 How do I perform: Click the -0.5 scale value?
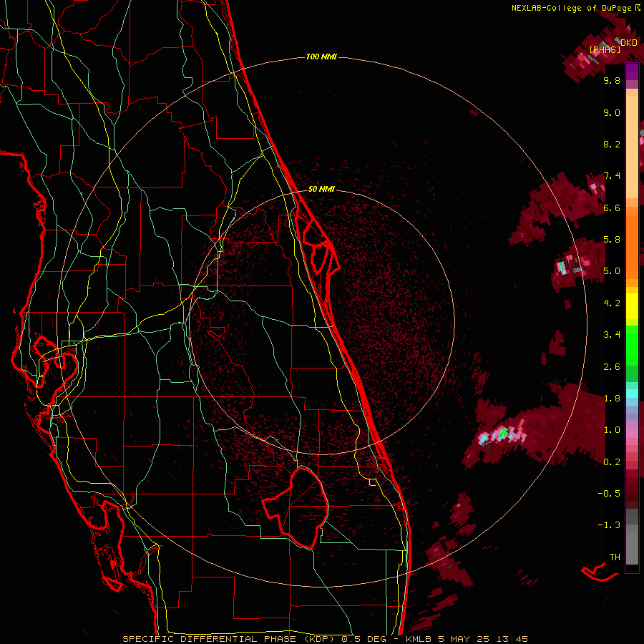[x=609, y=494]
